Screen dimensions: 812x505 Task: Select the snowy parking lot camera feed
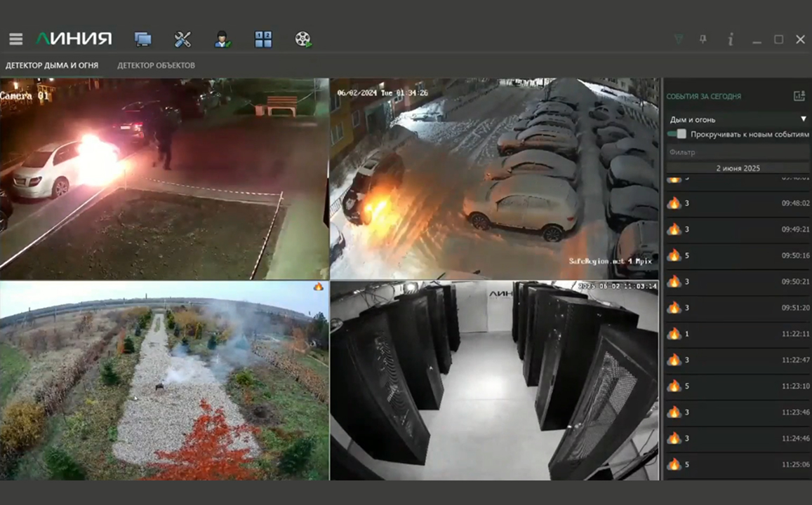click(x=495, y=179)
